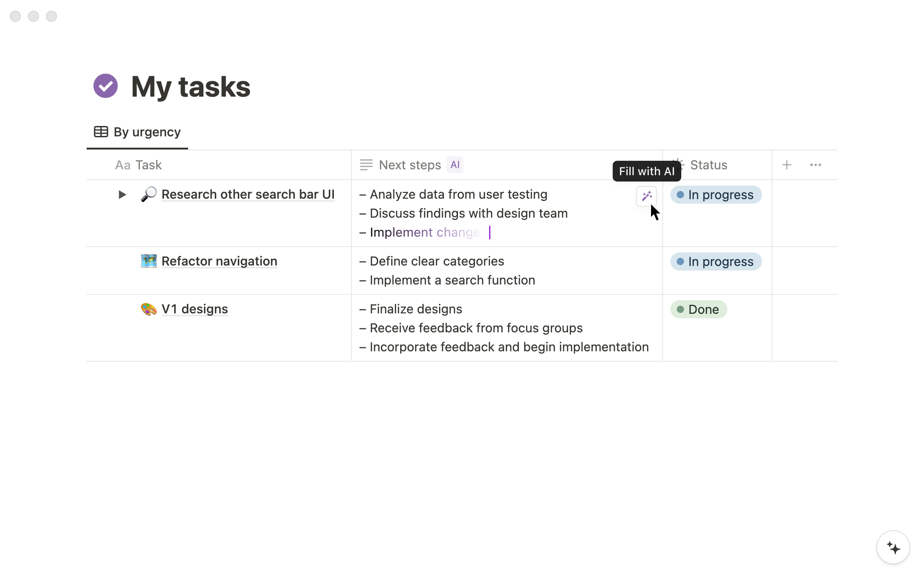Change In progress status of Research task
This screenshot has width=924, height=578.
[716, 195]
